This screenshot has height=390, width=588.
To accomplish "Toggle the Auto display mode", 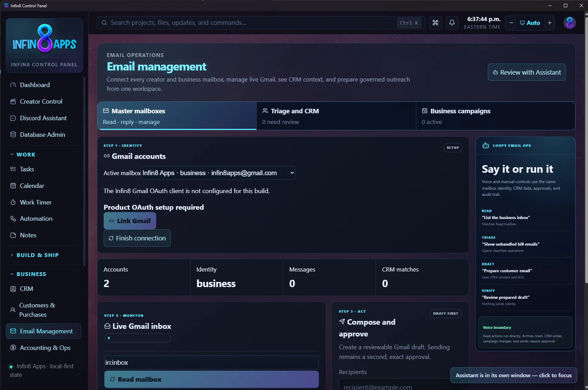I will click(x=530, y=23).
